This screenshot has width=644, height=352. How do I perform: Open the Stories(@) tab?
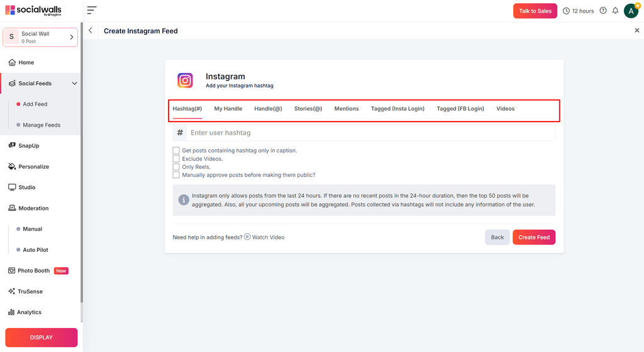(x=308, y=109)
